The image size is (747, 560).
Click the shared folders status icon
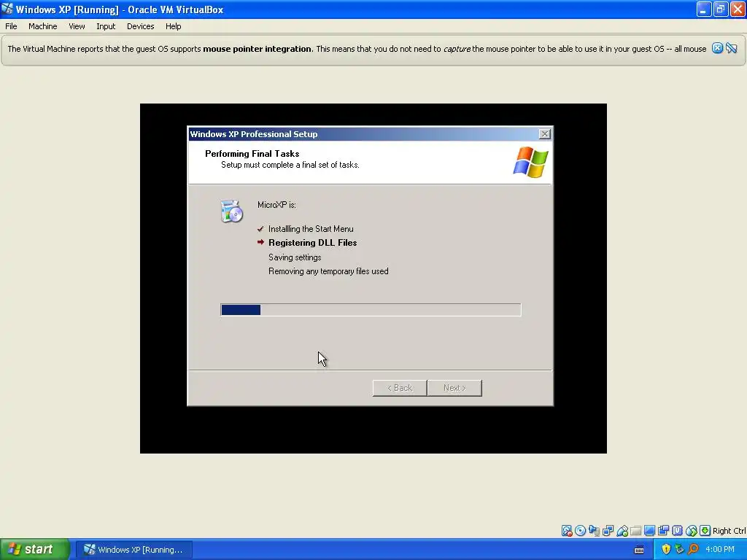coord(635,531)
